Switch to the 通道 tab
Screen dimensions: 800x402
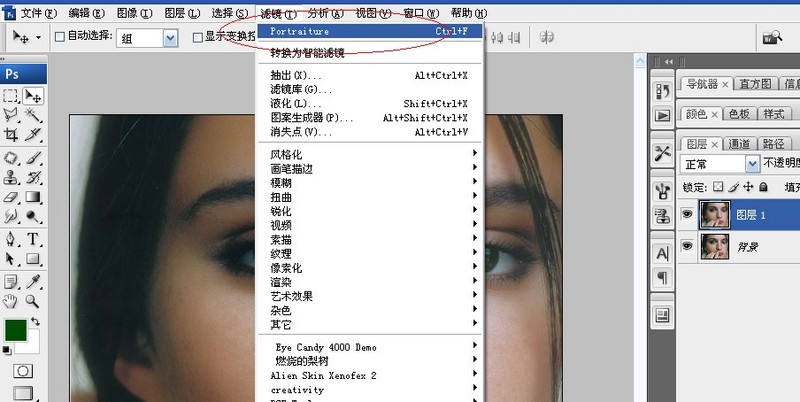coord(739,143)
